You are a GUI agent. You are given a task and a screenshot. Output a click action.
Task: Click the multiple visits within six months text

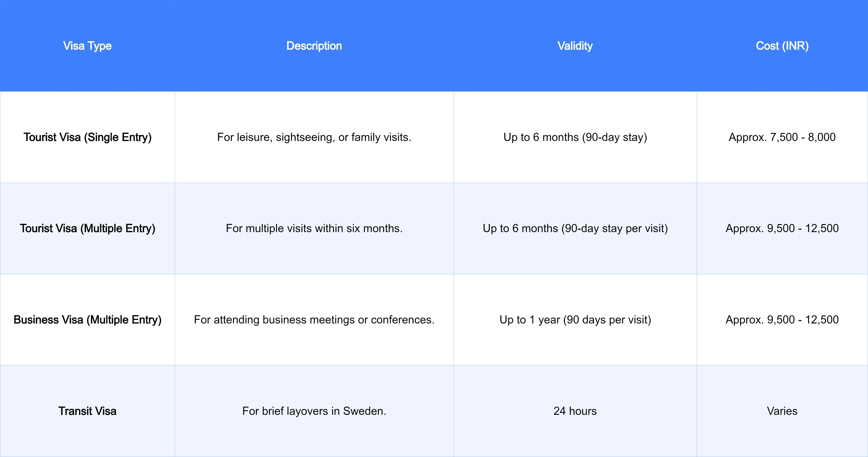(x=314, y=228)
